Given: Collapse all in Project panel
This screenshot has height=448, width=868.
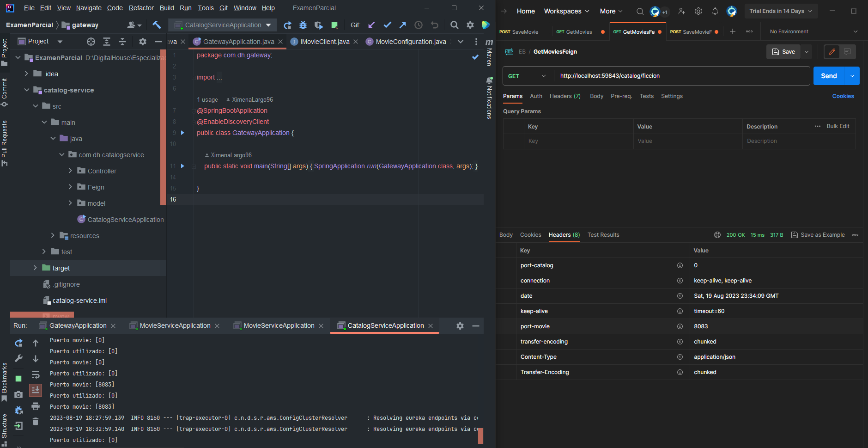Looking at the screenshot, I should 122,42.
